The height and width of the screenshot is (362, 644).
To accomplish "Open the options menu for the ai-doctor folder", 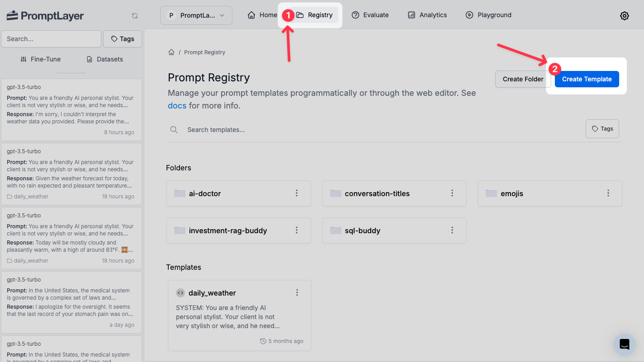I will click(x=297, y=193).
